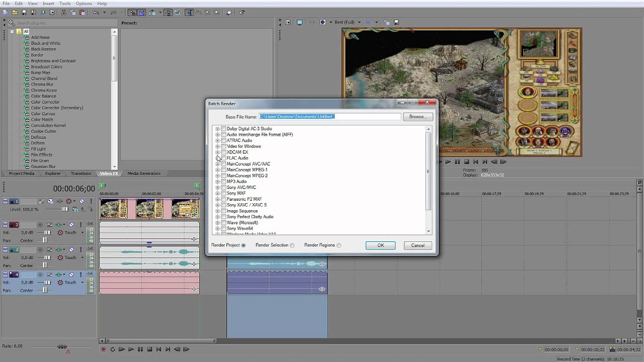Screen dimensions: 644x362
Task: Check the MainConcept AVC/AAC checkbox
Action: tap(223, 164)
